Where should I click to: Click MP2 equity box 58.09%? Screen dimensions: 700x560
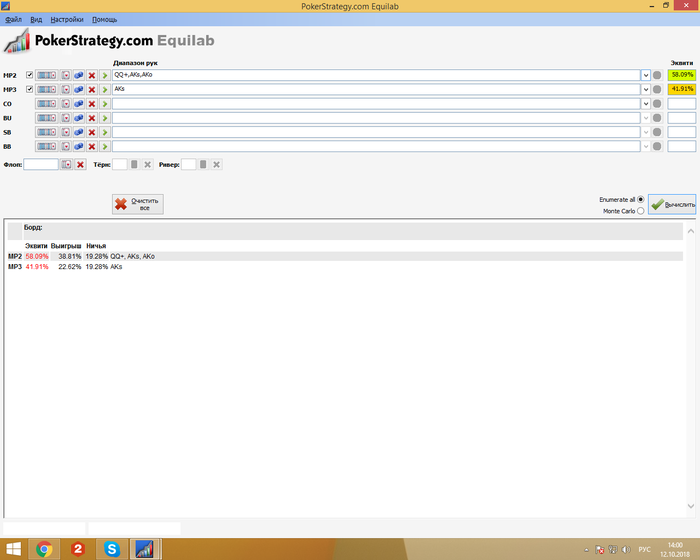[x=682, y=75]
